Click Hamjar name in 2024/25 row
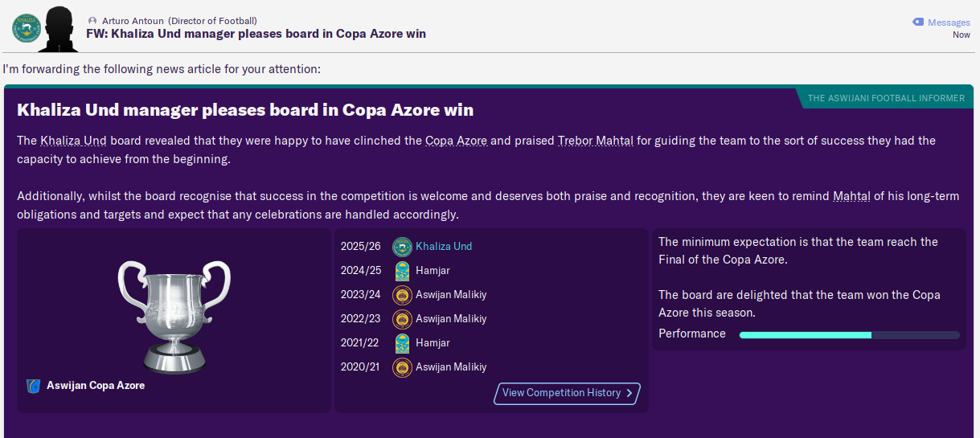This screenshot has width=980, height=438. pos(433,271)
